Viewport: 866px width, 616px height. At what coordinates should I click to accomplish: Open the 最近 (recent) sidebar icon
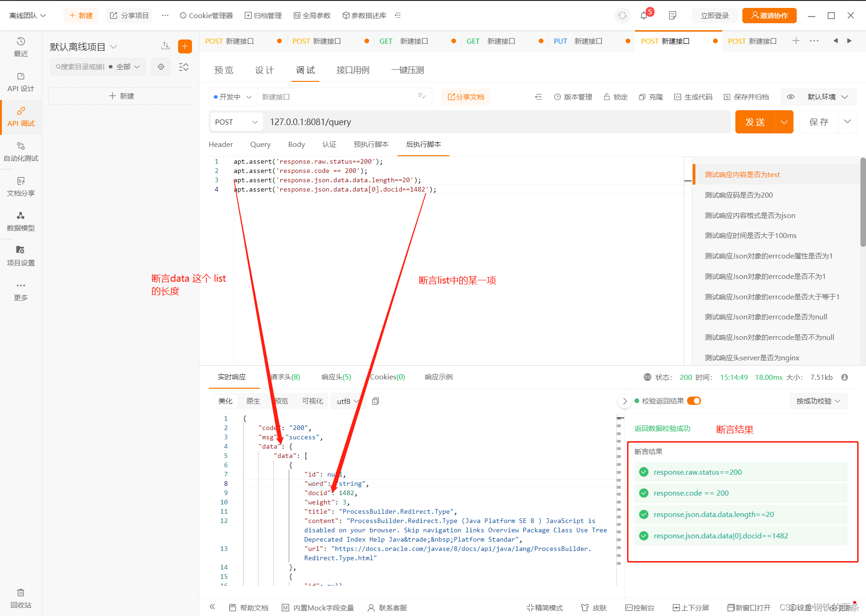[21, 47]
